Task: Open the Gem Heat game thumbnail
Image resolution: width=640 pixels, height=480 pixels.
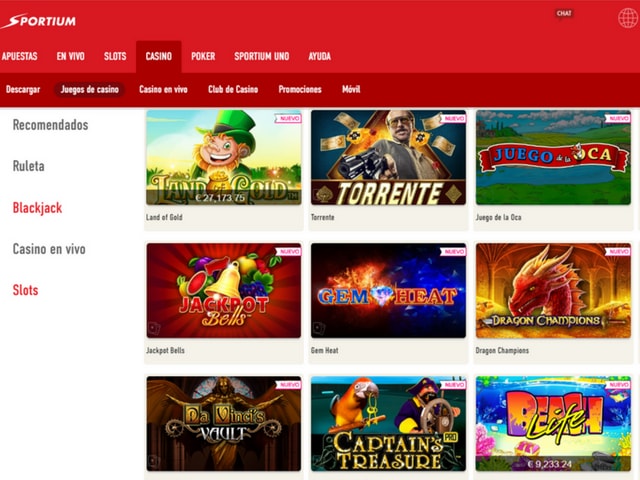Action: (388, 291)
